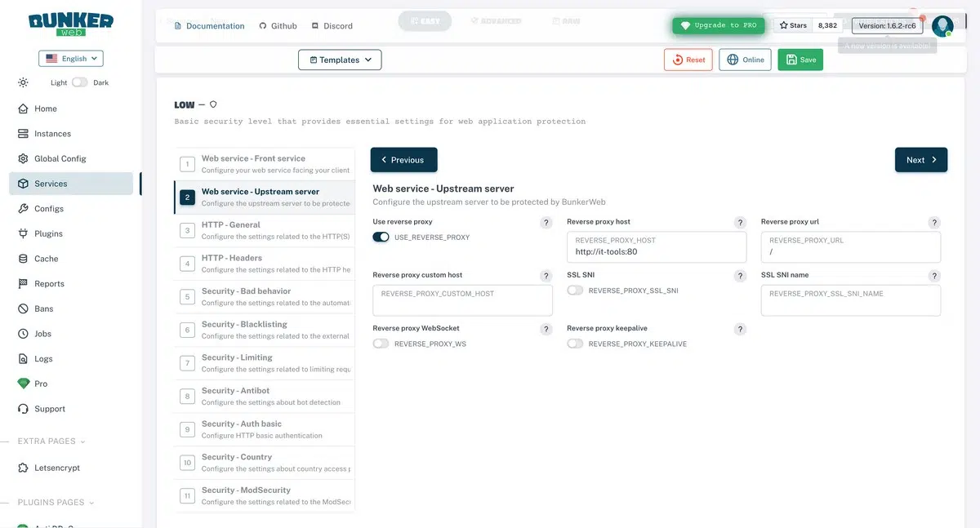Viewport: 980px width, 528px height.
Task: Click the Pro diamond icon in sidebar
Action: click(x=23, y=384)
